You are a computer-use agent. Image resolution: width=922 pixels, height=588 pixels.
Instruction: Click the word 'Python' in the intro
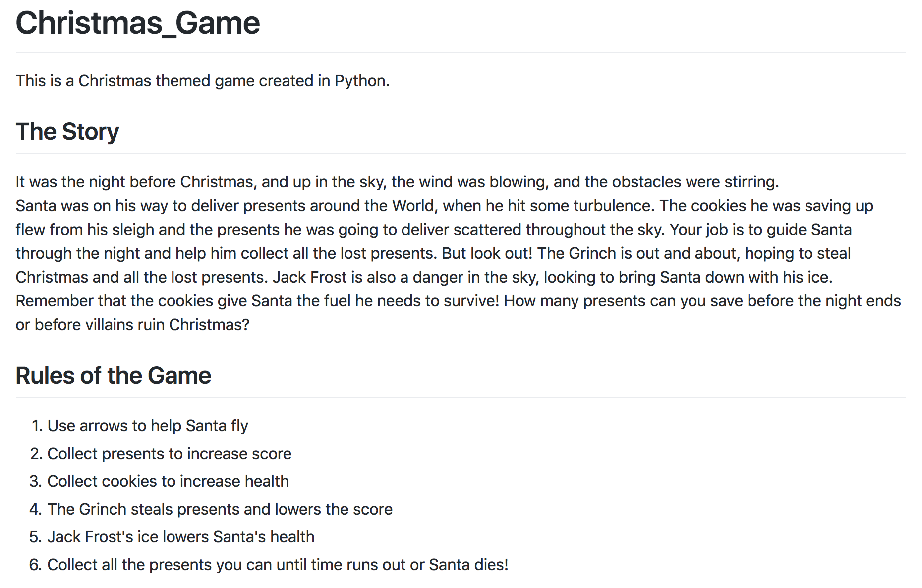click(x=360, y=81)
